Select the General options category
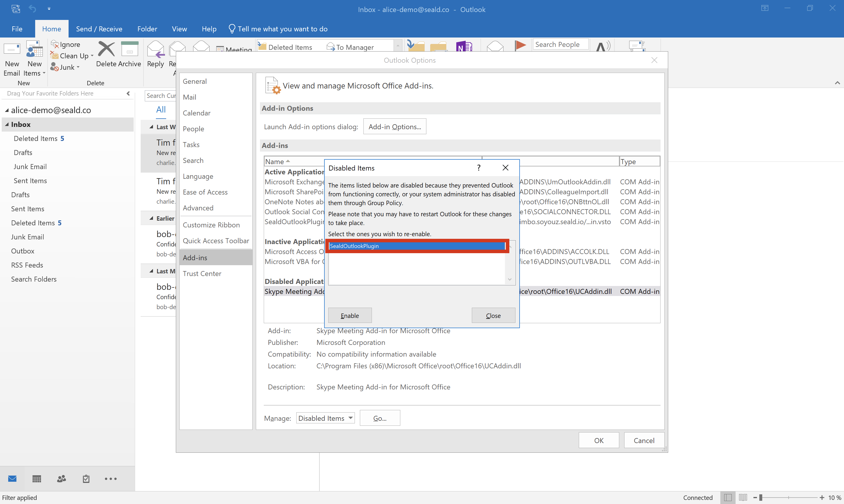The height and width of the screenshot is (504, 844). click(216, 81)
